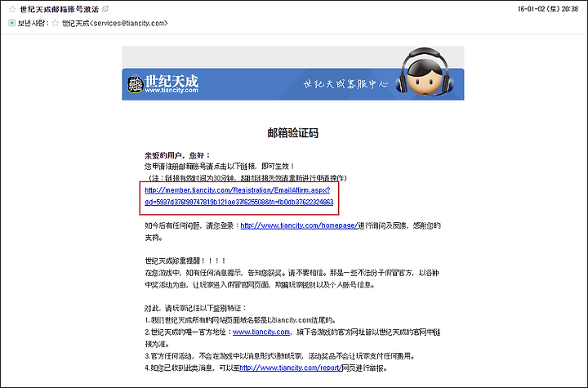Click the text 世纪天成郑重提醒！！！！

point(185,261)
